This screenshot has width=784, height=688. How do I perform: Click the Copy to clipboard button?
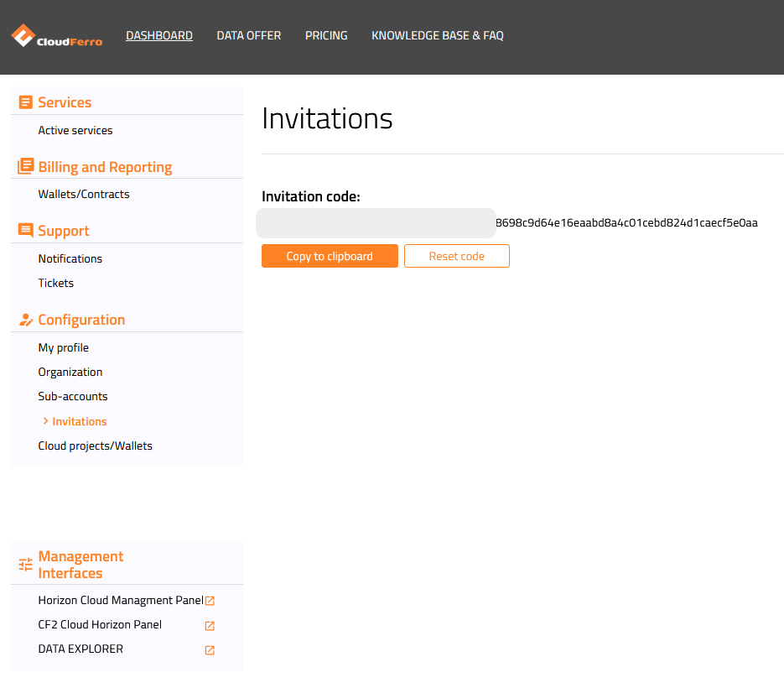tap(330, 256)
